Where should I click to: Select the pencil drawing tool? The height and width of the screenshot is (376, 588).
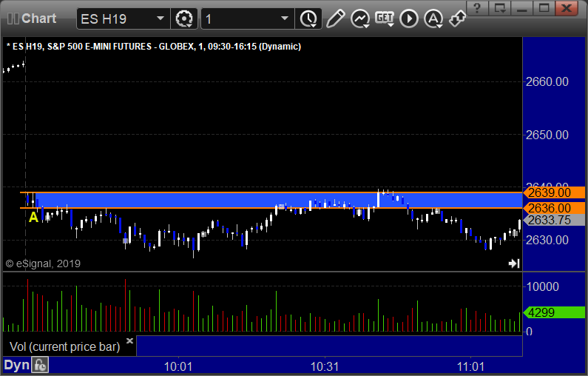[x=335, y=18]
